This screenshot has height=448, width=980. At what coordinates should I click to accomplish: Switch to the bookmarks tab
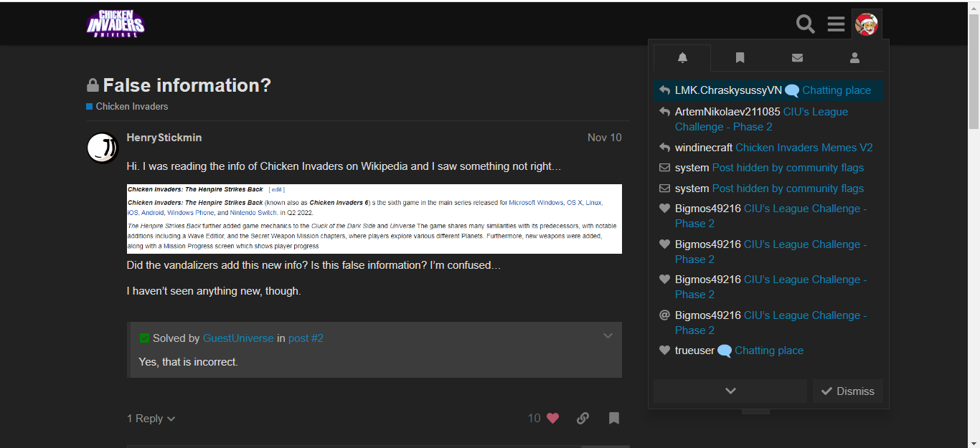[740, 58]
